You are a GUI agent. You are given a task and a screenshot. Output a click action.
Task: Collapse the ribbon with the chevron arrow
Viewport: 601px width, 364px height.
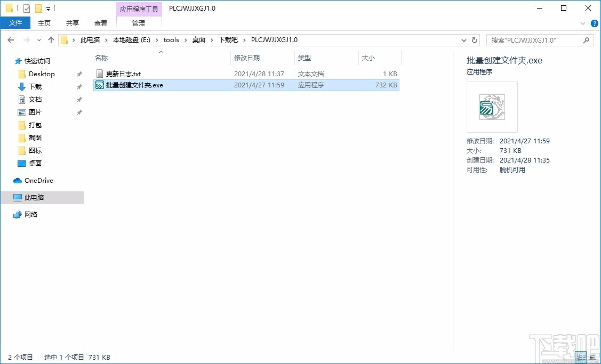click(x=583, y=23)
